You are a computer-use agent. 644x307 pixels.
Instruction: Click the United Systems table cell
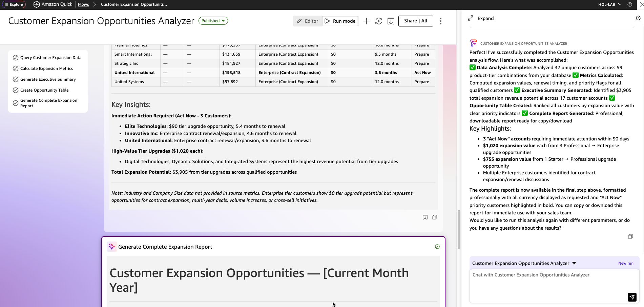coord(136,82)
